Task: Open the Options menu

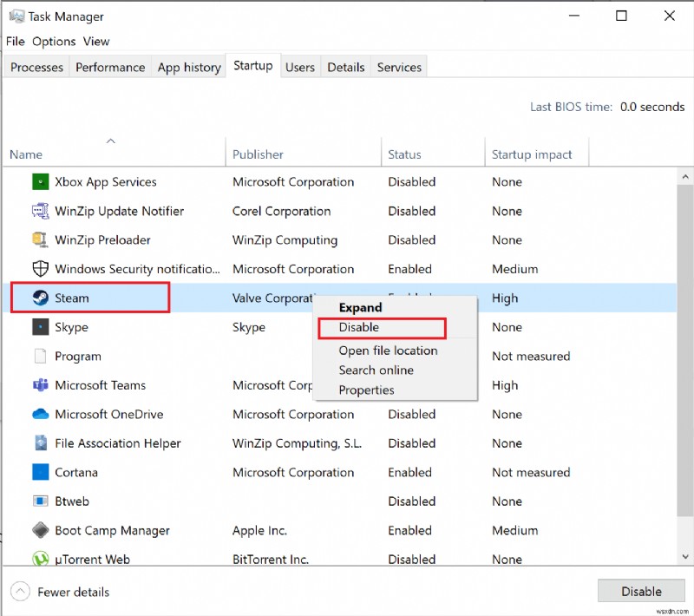Action: [54, 41]
